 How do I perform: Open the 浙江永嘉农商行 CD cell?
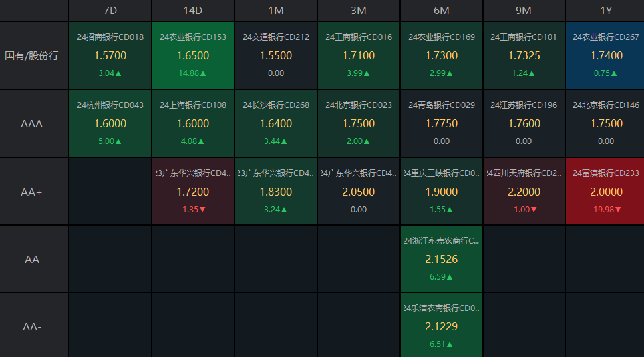(x=442, y=259)
